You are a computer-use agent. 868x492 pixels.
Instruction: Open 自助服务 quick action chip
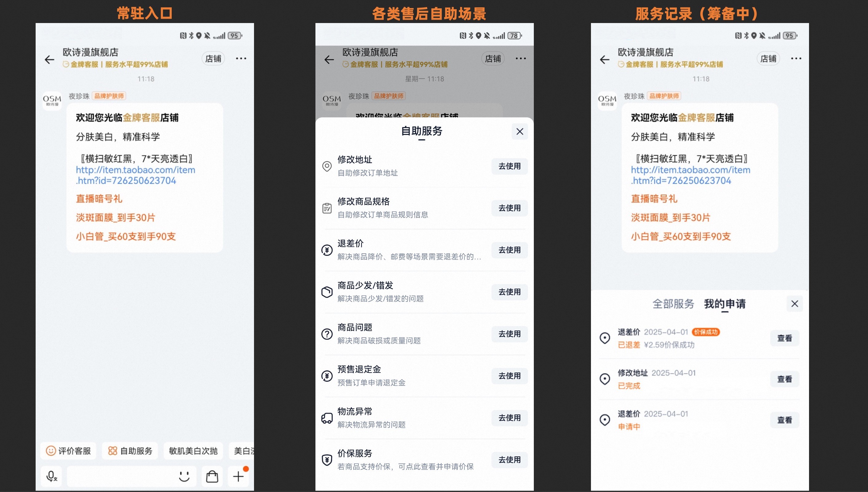pyautogui.click(x=130, y=451)
